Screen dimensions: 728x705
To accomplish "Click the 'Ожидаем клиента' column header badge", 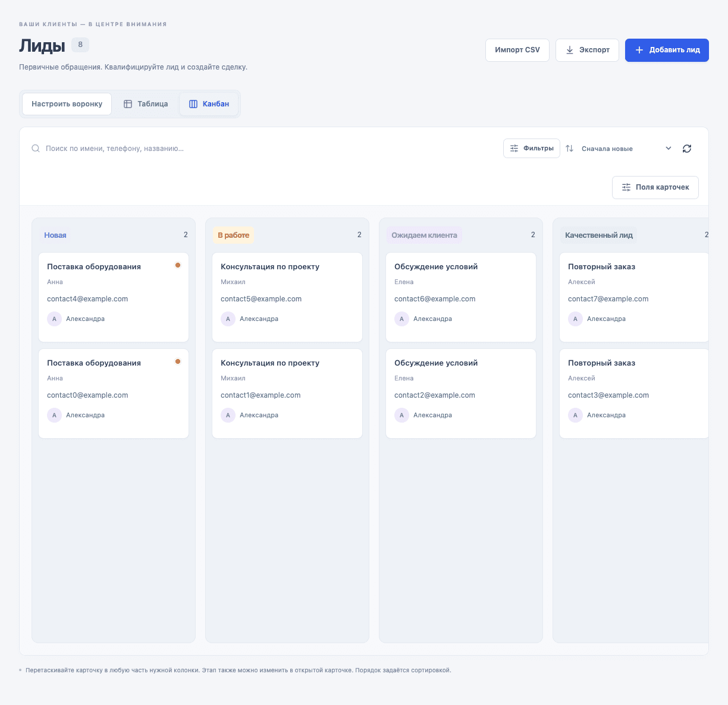I will click(x=424, y=235).
